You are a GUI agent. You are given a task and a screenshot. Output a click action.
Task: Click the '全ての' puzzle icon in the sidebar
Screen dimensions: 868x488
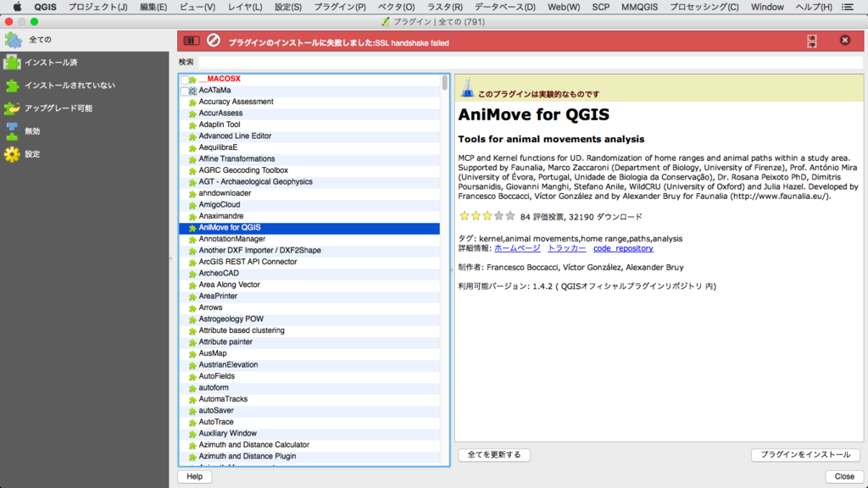(x=13, y=40)
